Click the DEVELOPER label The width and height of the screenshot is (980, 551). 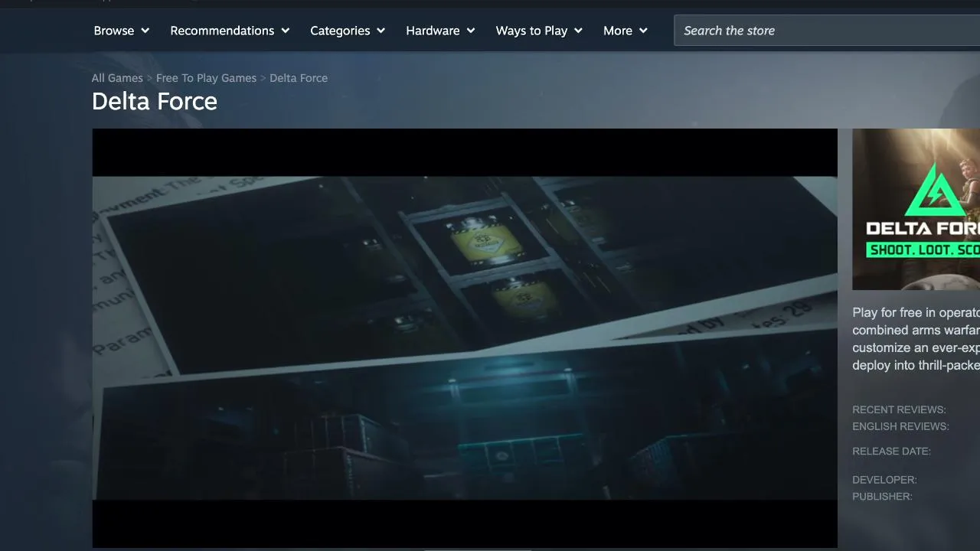(884, 480)
